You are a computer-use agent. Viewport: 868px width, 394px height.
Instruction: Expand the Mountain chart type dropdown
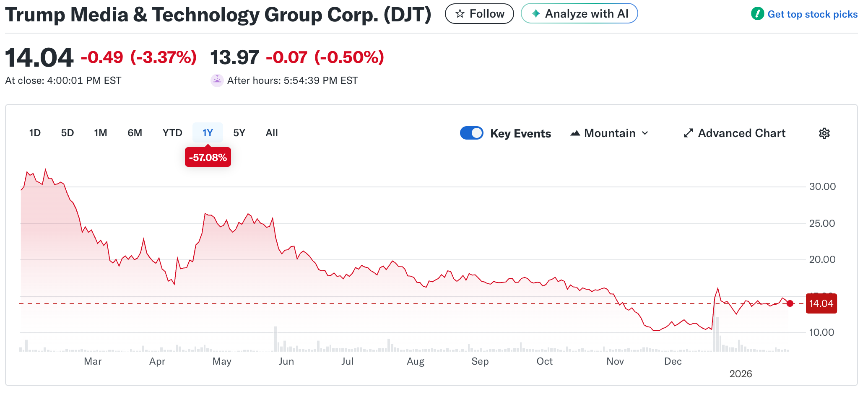(645, 133)
